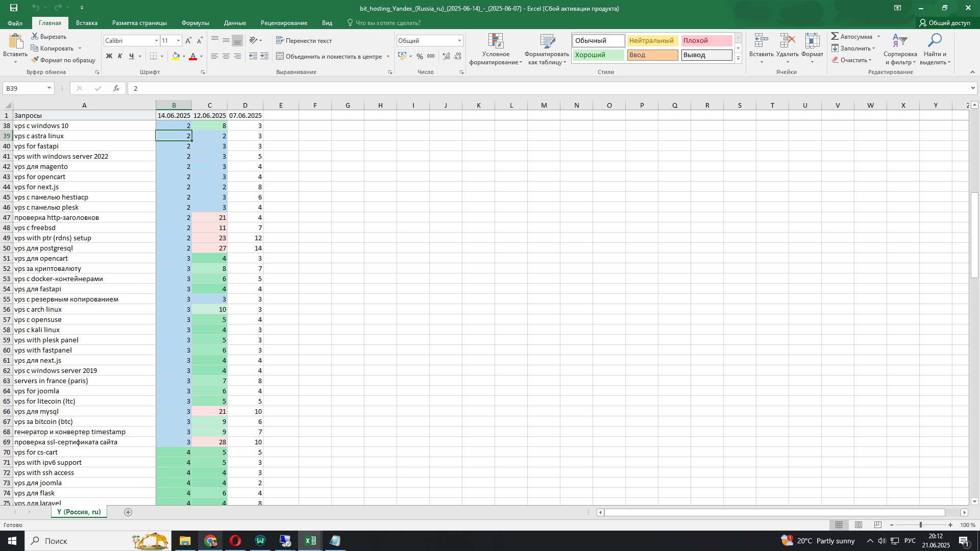
Task: Click the Cut (Вырезать) scissors icon
Action: tap(35, 36)
